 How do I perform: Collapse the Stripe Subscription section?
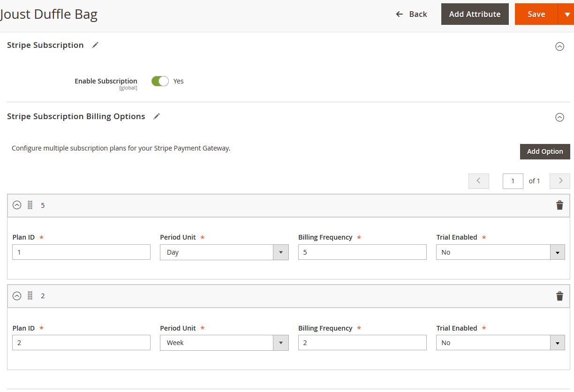pos(559,46)
